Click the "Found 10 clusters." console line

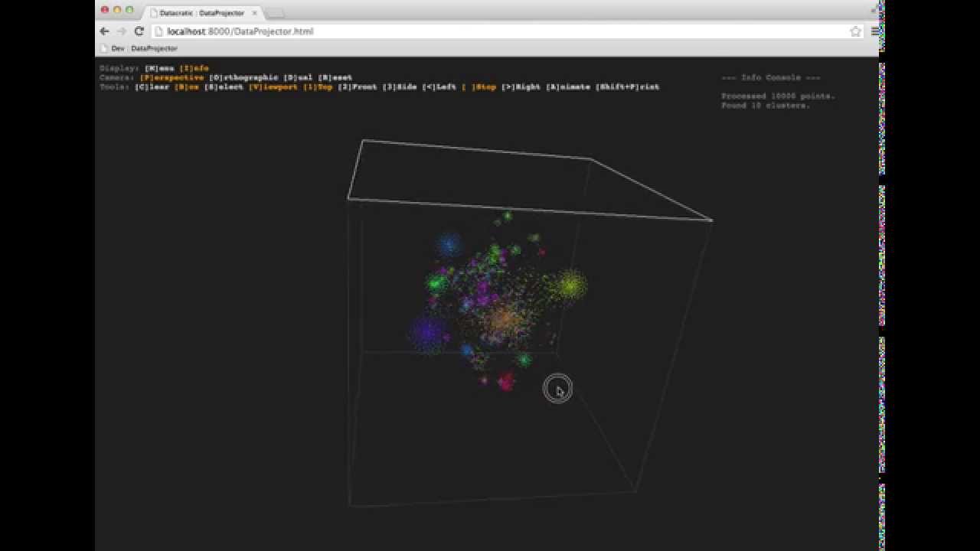(x=766, y=105)
